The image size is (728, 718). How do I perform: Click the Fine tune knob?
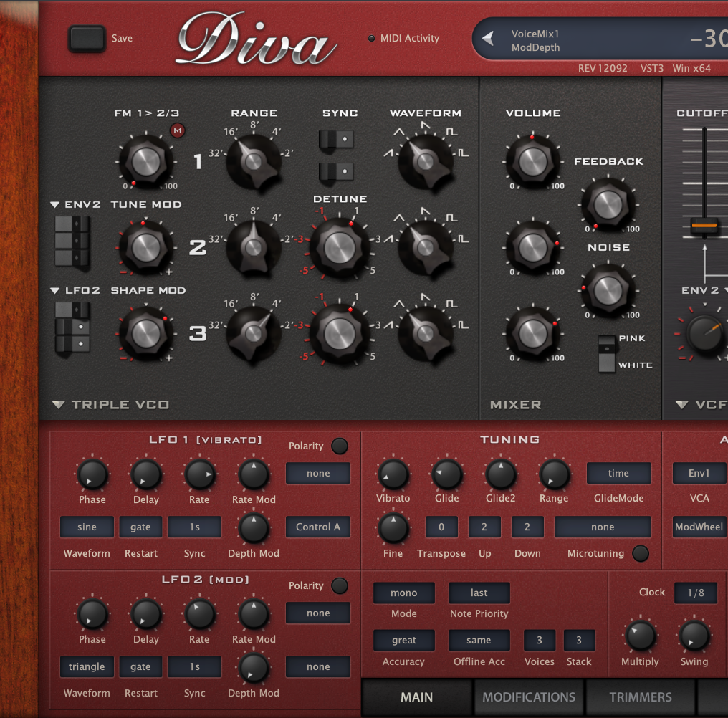point(393,529)
